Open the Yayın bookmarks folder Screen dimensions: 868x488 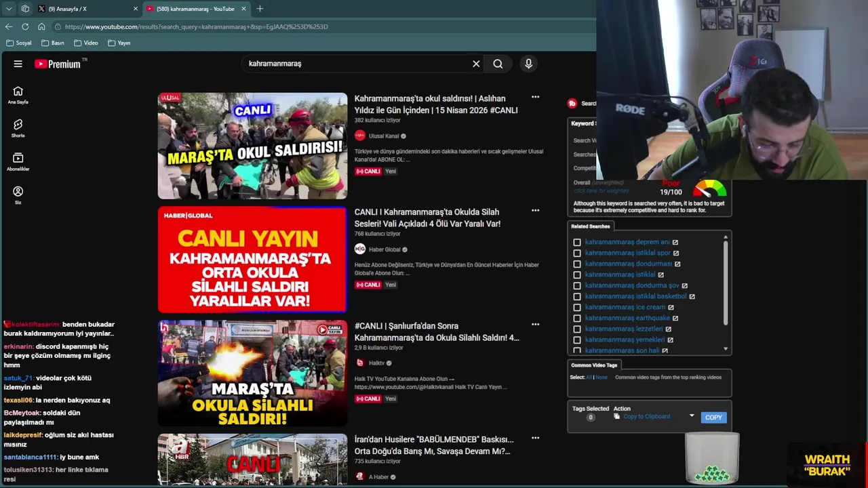click(x=119, y=43)
